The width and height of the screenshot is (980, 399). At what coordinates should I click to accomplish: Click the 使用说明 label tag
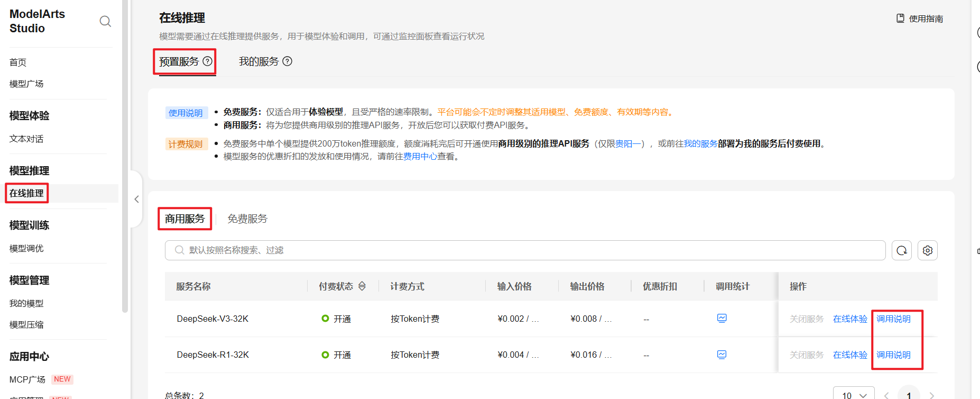[x=186, y=113]
